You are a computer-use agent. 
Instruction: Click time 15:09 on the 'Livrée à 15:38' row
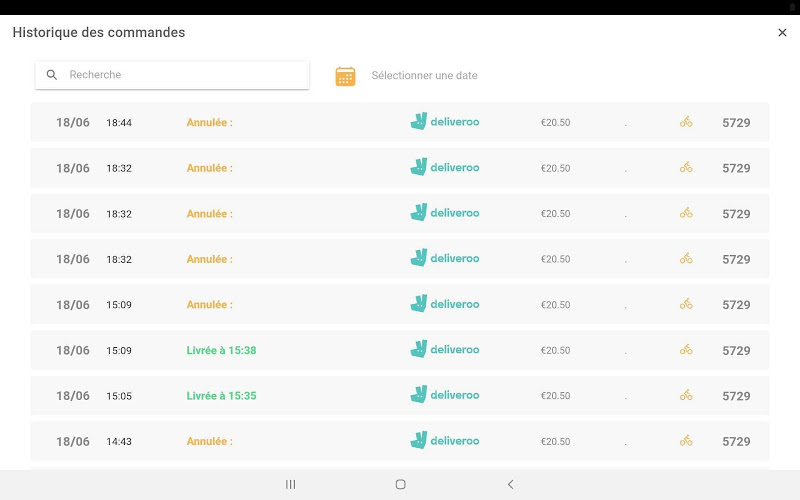click(119, 351)
